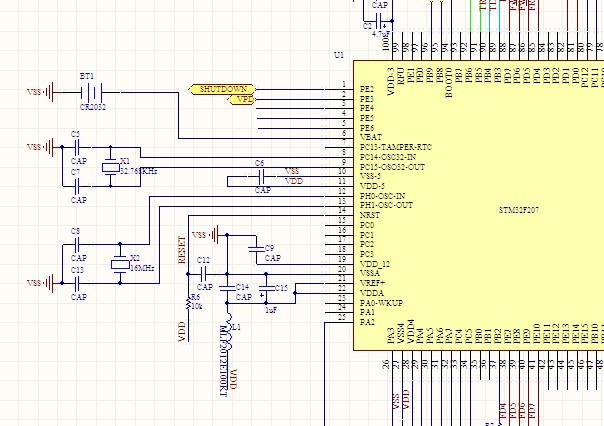
Task: Select the SHUTDOWN port symbol
Action: [223, 89]
